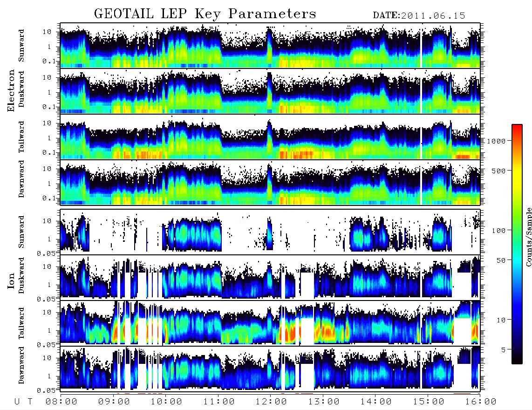Screen dimensions: 532x410
Task: Click the 11:00 time tick label
Action: coord(219,402)
